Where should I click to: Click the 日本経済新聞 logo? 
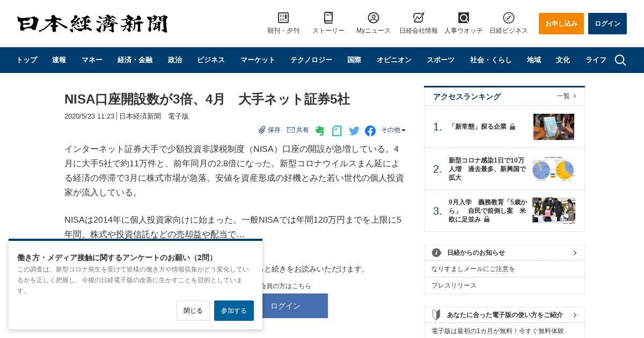tap(92, 24)
